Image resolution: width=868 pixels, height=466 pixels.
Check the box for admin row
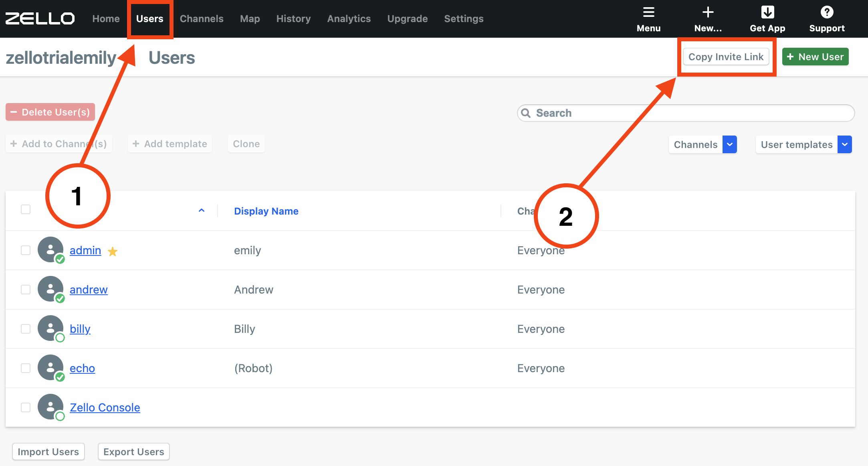coord(26,250)
